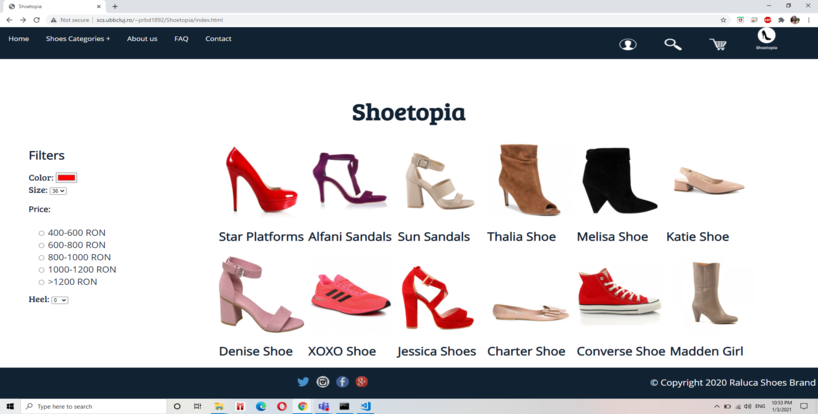The image size is (818, 414).
Task: Select the Shoetopia browser tab
Action: coord(52,6)
